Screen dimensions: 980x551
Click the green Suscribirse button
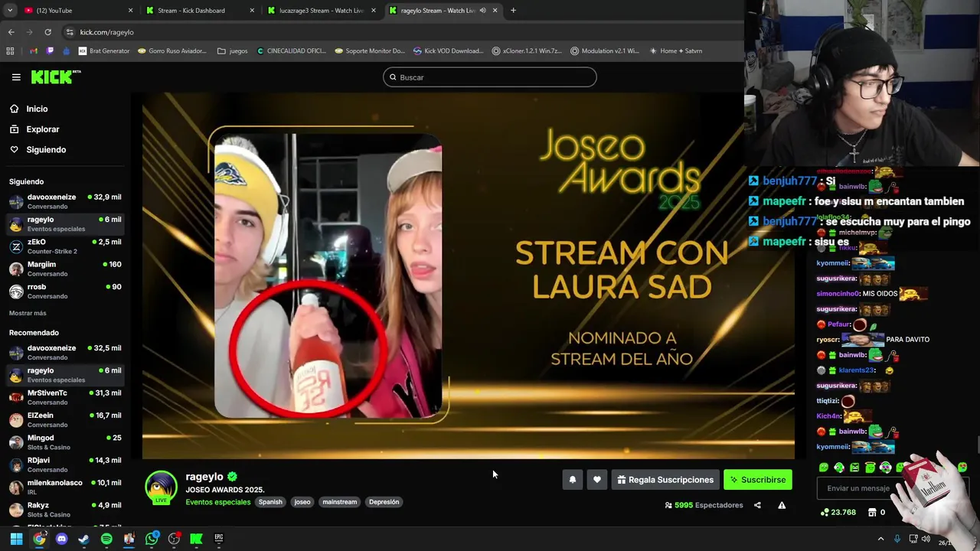pyautogui.click(x=758, y=480)
